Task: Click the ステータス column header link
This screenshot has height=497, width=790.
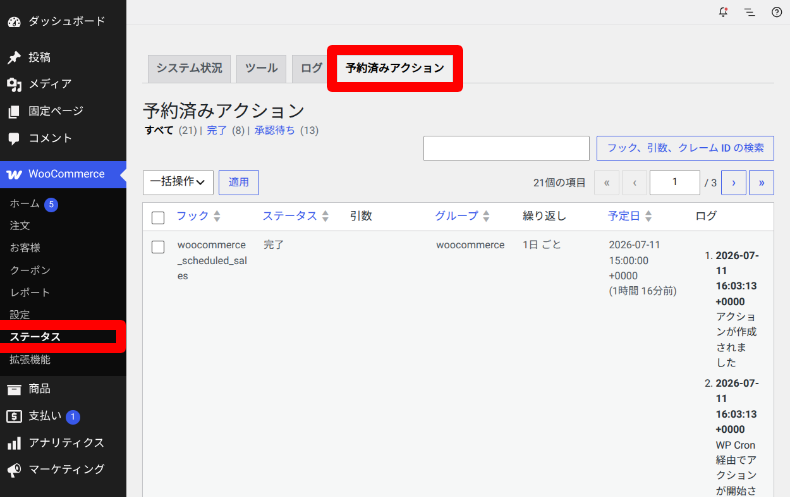Action: tap(290, 216)
